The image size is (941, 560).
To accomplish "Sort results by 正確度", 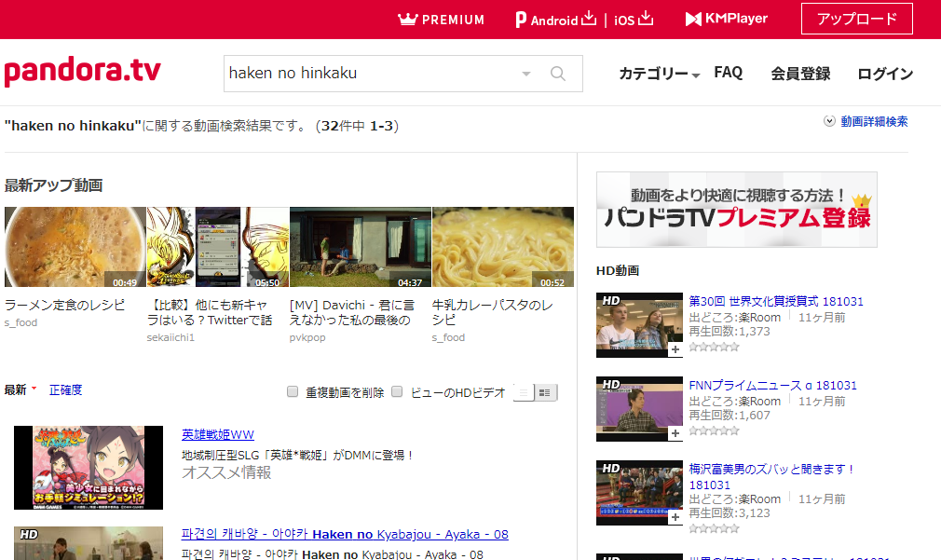I will (x=65, y=390).
